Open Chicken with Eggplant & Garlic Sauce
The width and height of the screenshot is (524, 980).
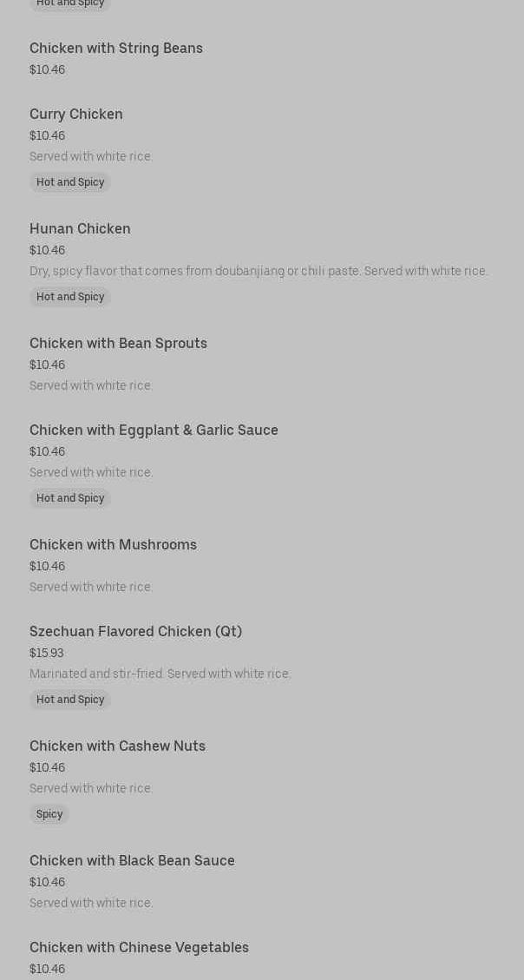pos(154,431)
